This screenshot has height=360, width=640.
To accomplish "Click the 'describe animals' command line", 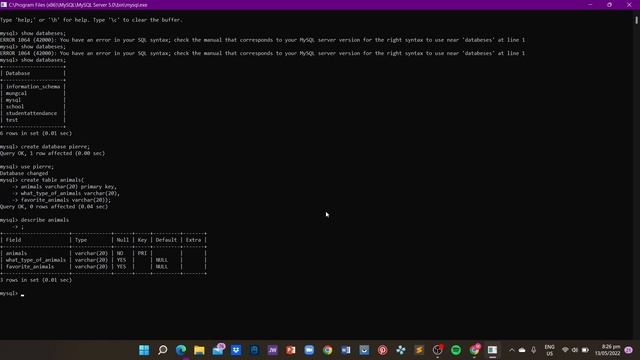I will 35,220.
